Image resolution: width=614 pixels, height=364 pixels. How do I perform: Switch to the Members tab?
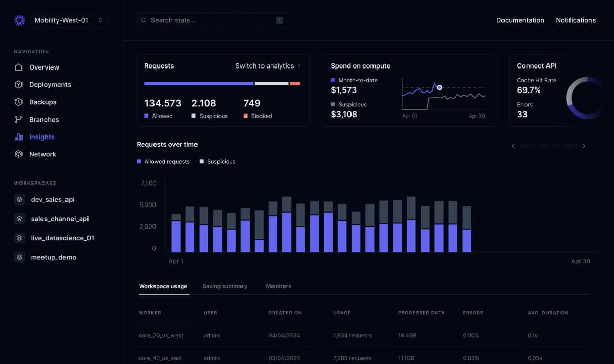[x=278, y=286]
